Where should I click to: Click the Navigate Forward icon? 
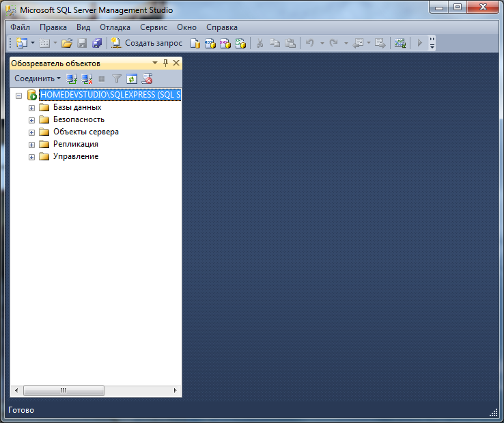pyautogui.click(x=380, y=43)
